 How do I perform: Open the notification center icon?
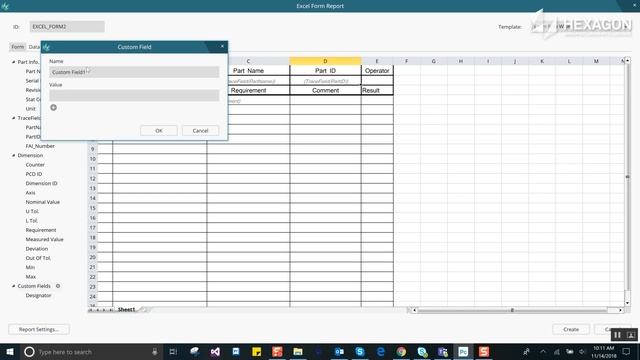[627, 352]
